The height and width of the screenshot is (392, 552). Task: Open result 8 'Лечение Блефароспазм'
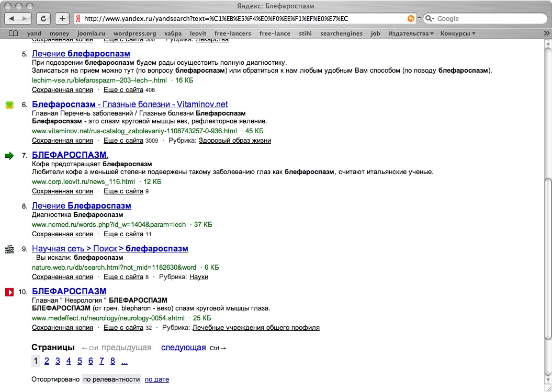tap(81, 205)
